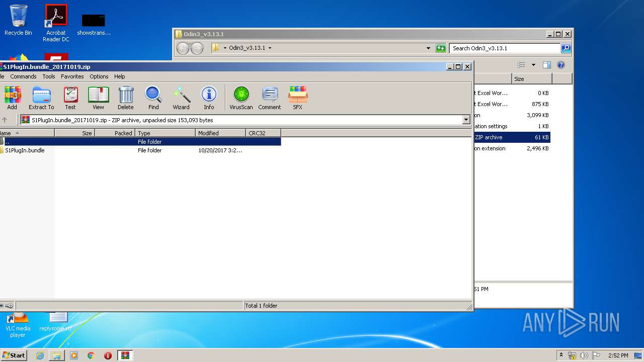
Task: Sort by the CRC32 column header
Action: click(x=263, y=133)
